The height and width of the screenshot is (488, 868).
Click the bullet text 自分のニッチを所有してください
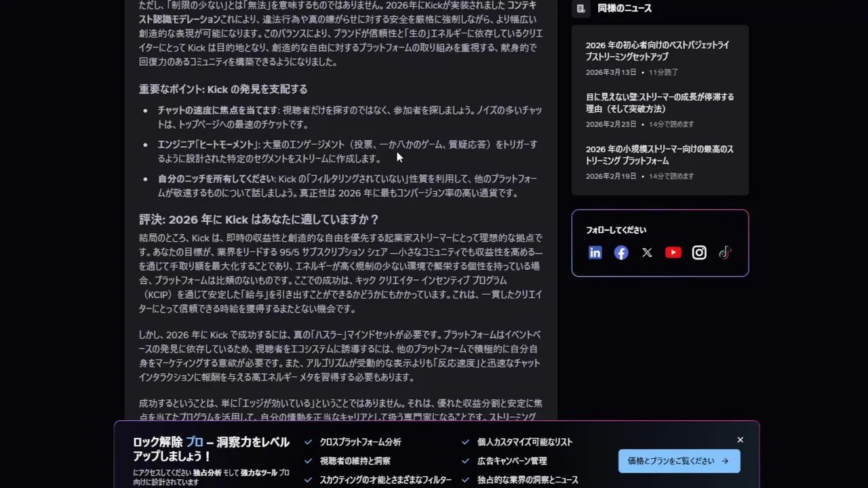pyautogui.click(x=216, y=179)
